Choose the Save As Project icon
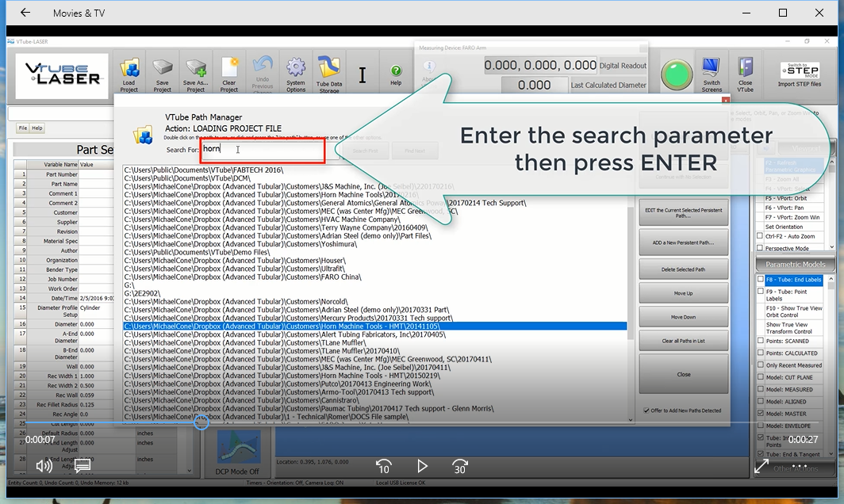Screen dimensions: 844x504 [x=196, y=74]
